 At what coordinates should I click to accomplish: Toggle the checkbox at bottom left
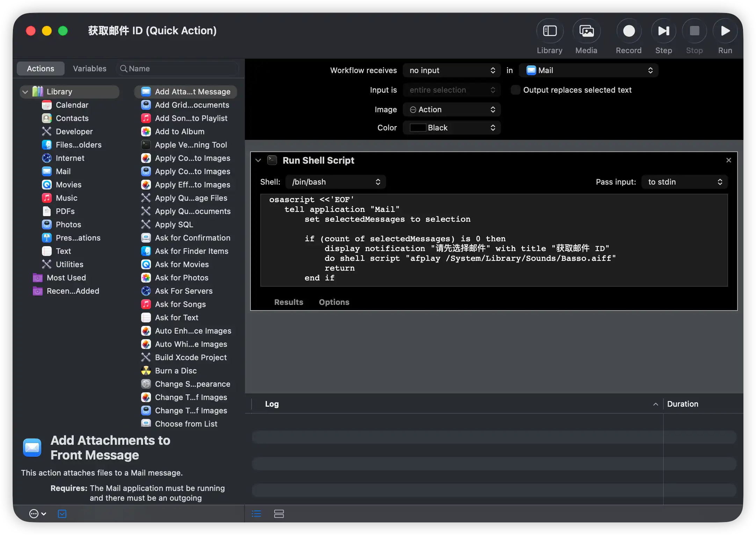pos(62,514)
